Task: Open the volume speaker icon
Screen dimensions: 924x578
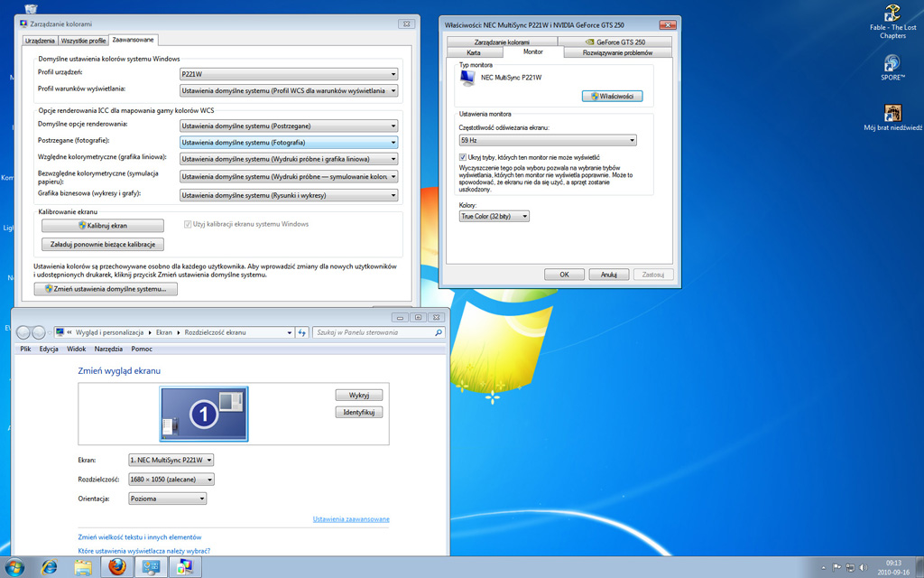Action: tap(864, 568)
